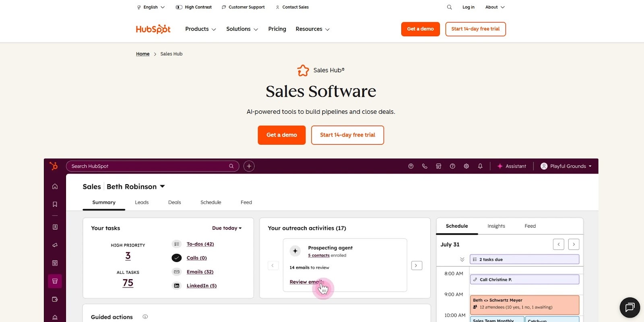Screen dimensions: 644x322
Task: Click Start 14-day free trial in header
Action: [x=475, y=29]
